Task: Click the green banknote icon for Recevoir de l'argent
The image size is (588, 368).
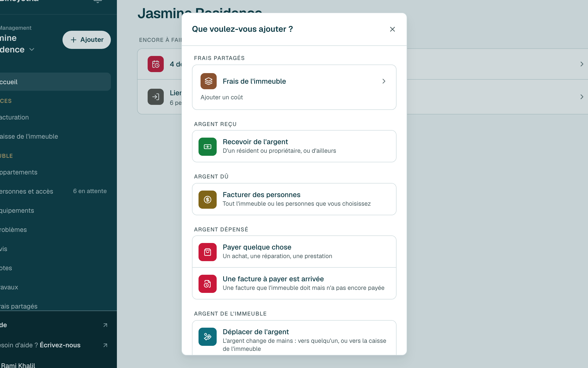Action: (208, 147)
